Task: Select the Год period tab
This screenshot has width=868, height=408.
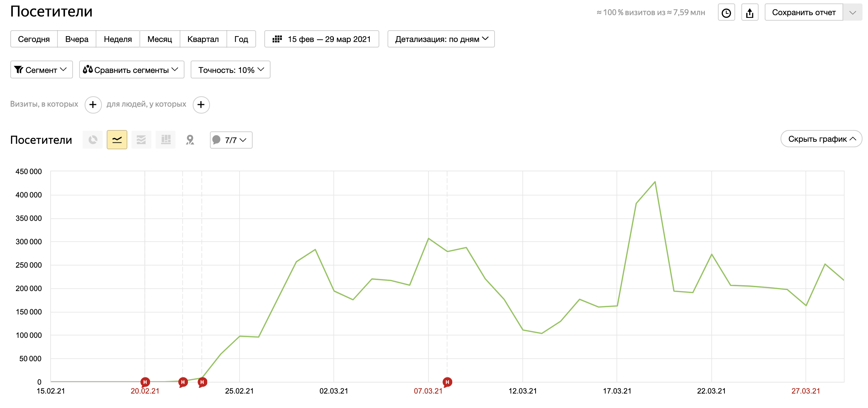Action: coord(241,39)
